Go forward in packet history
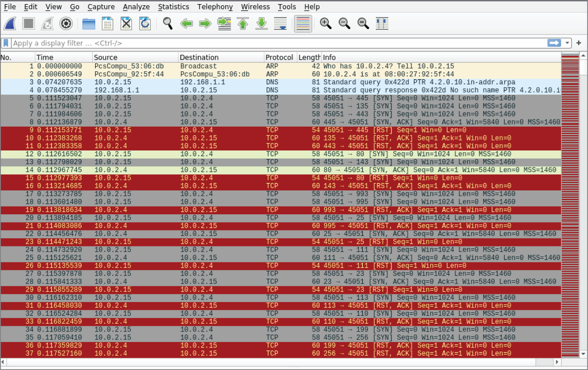The image size is (588, 370). pyautogui.click(x=205, y=24)
